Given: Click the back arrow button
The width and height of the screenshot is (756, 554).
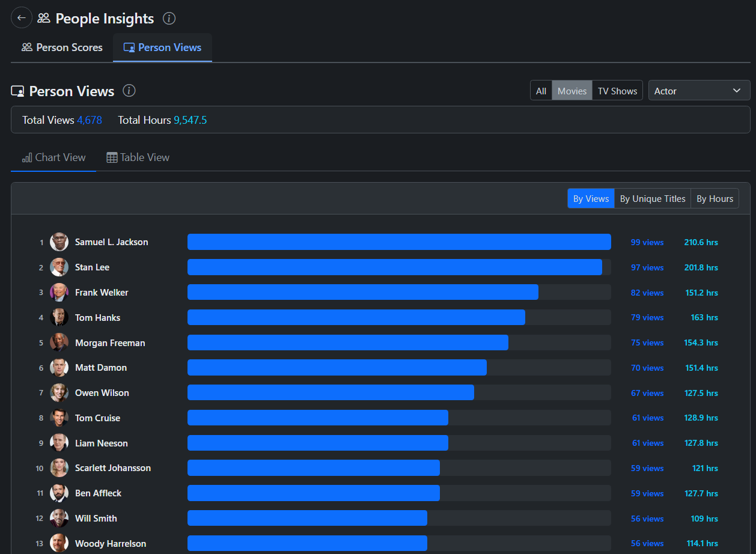Looking at the screenshot, I should [x=22, y=18].
